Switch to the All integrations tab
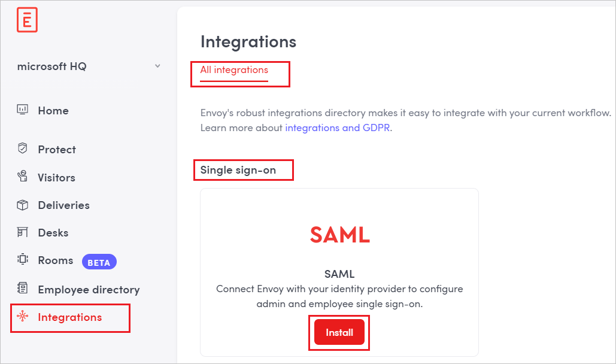The height and width of the screenshot is (364, 616). (x=233, y=70)
